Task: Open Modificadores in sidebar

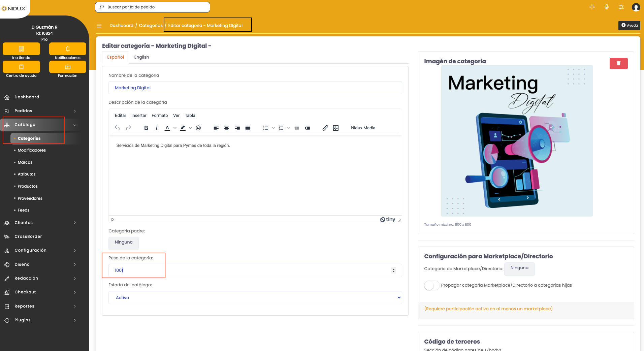Action: coord(32,150)
